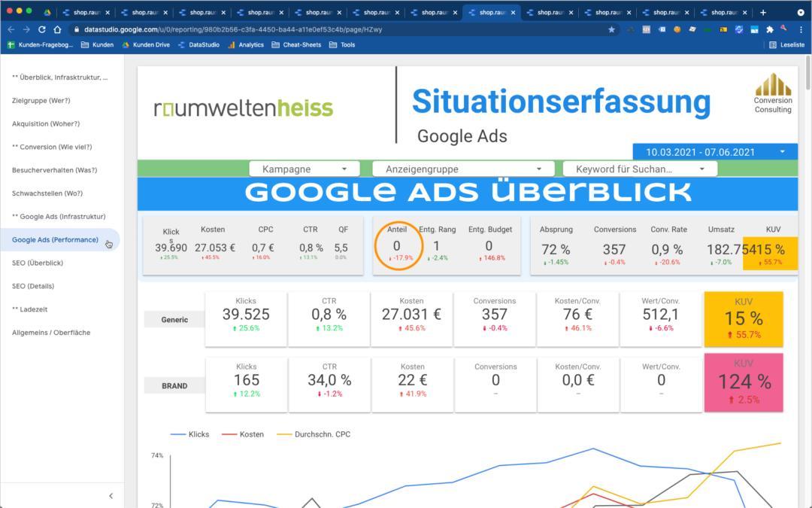
Task: Open the Extensions puzzle-piece menu
Action: pyautogui.click(x=769, y=29)
